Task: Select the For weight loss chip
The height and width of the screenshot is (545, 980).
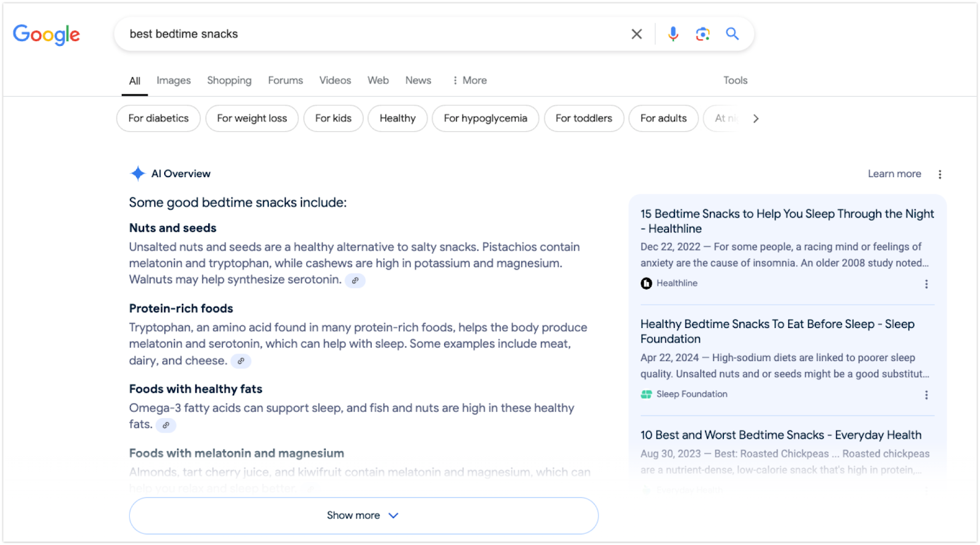Action: tap(252, 118)
